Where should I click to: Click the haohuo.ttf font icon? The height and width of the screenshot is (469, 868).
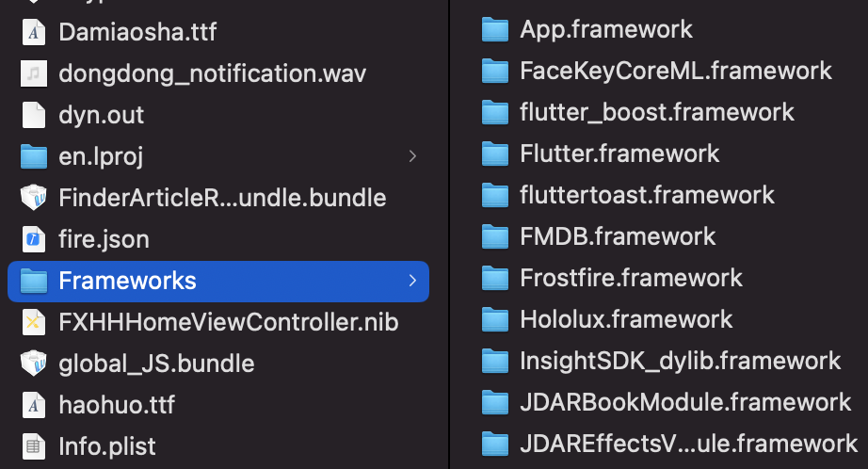(x=34, y=405)
